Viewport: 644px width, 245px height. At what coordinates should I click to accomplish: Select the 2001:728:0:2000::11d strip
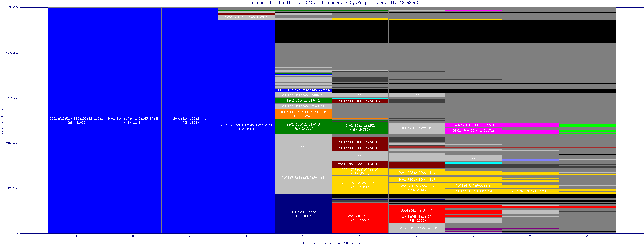point(474,191)
